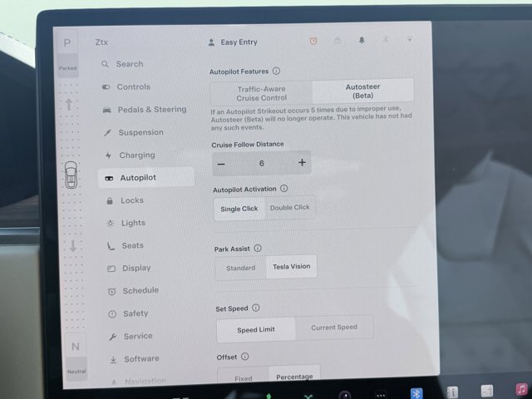Show info for Park Assist
Viewport: 532px width, 399px height.
(x=257, y=249)
